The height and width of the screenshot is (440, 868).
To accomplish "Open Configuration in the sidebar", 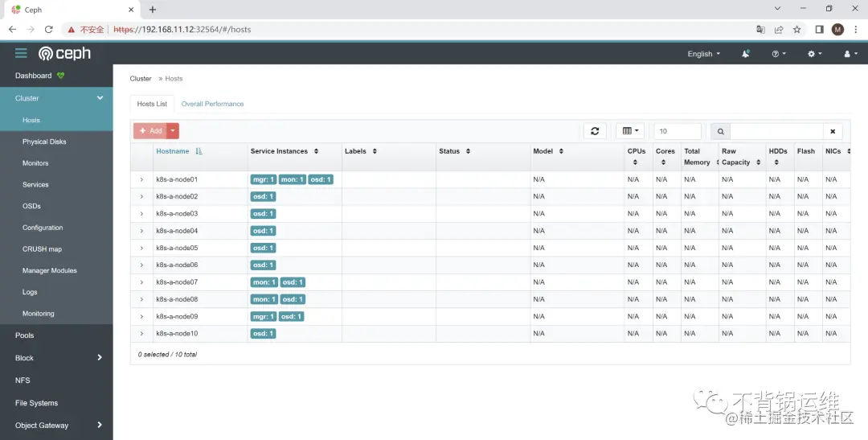I will click(x=43, y=228).
